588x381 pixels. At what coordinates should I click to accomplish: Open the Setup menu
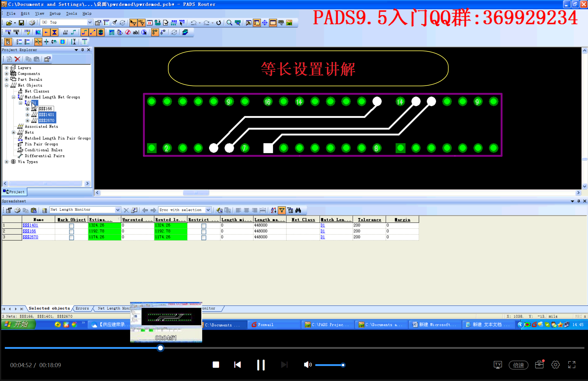point(55,14)
